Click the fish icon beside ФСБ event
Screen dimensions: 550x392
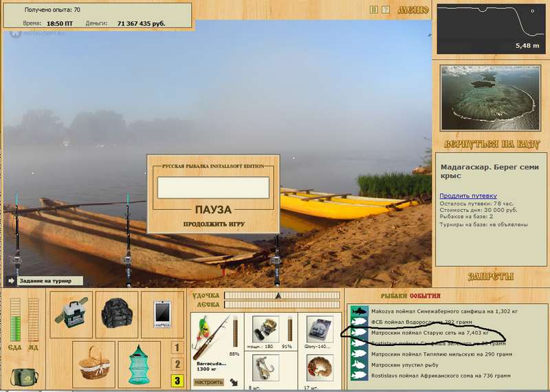click(359, 322)
